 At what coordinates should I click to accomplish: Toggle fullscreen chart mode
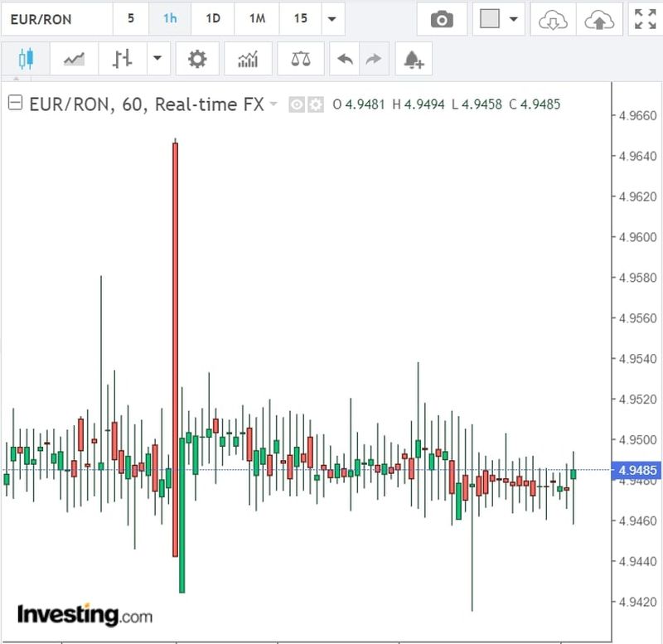coord(644,19)
